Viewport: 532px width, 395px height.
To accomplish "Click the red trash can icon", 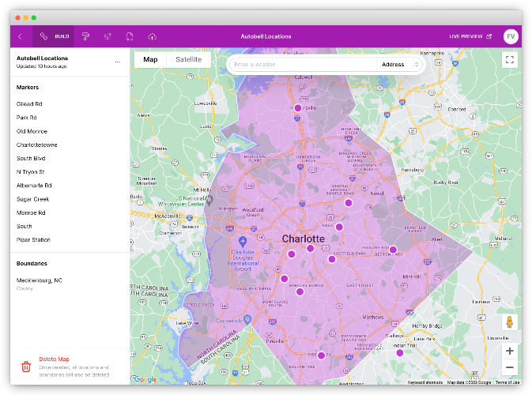I will coord(26,367).
